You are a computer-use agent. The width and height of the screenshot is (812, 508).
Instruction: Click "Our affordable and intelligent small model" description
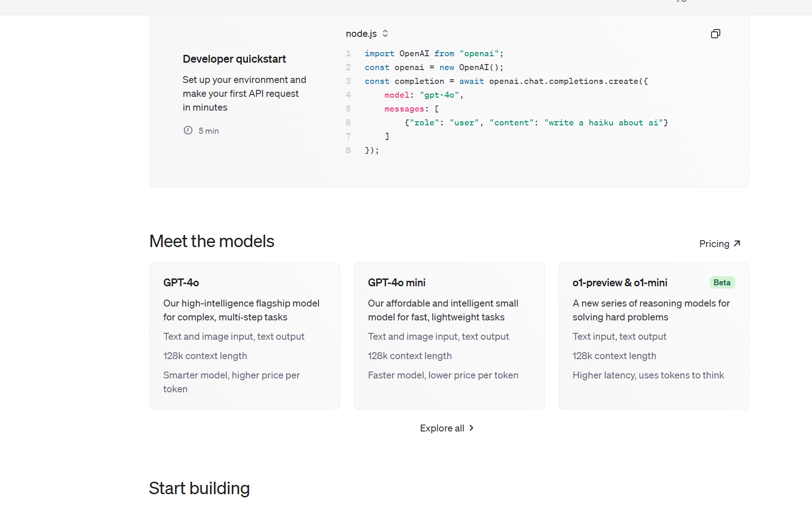pos(443,310)
